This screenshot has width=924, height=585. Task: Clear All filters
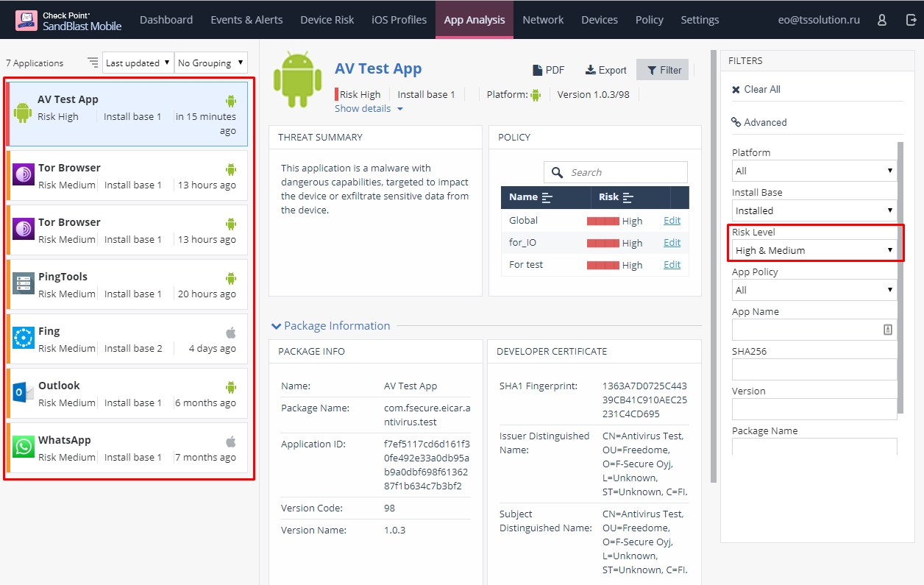click(x=756, y=89)
